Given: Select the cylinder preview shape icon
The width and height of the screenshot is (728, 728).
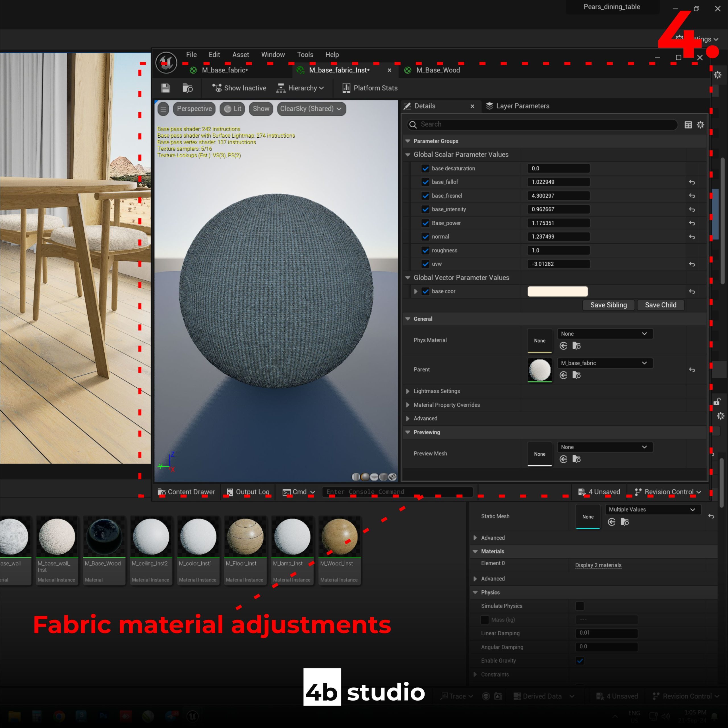Looking at the screenshot, I should [x=356, y=477].
